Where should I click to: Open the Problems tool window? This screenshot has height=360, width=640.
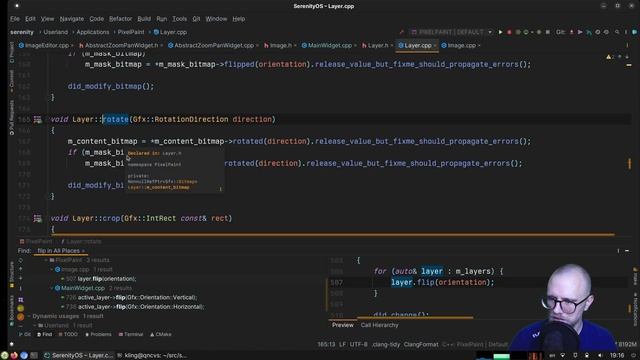(x=98, y=335)
